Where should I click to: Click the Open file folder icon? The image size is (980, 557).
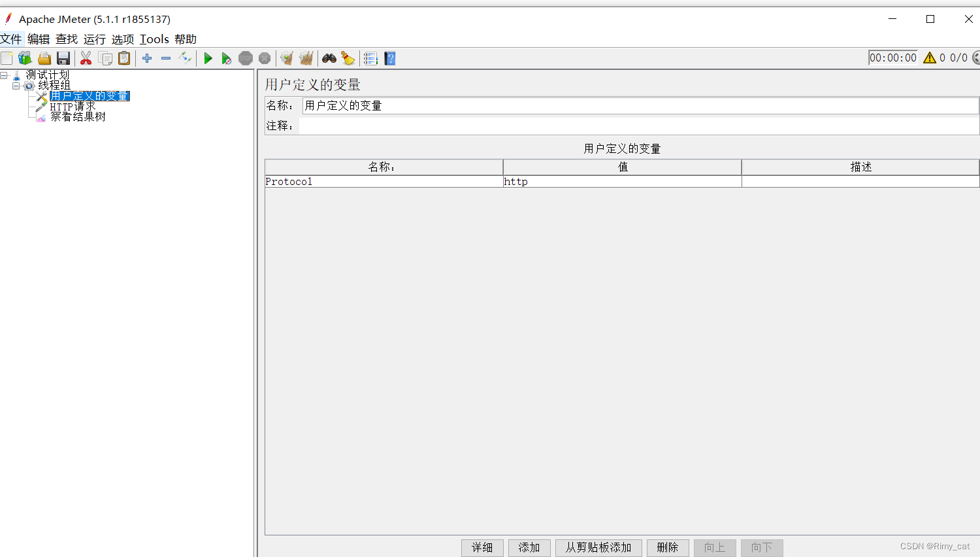[44, 58]
